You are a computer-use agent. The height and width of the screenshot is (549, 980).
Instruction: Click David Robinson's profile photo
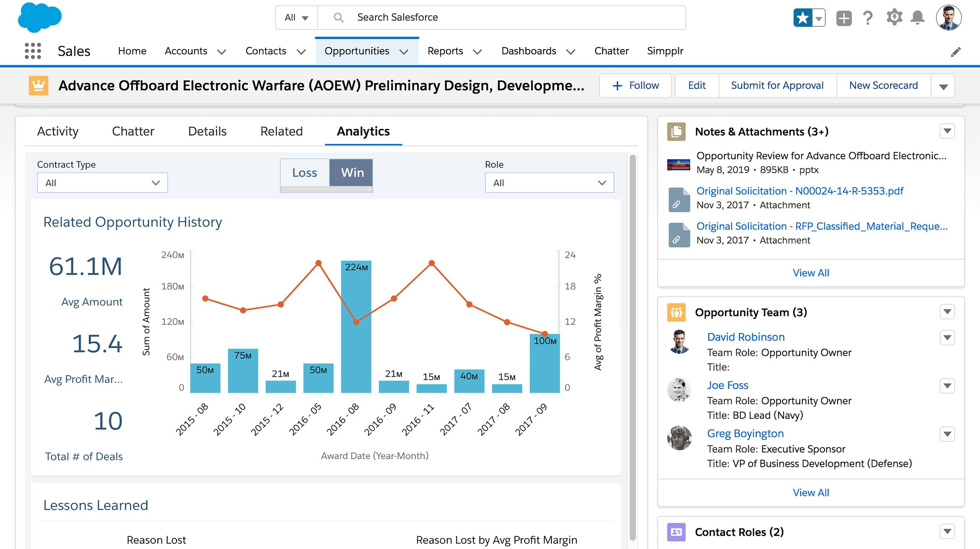679,341
